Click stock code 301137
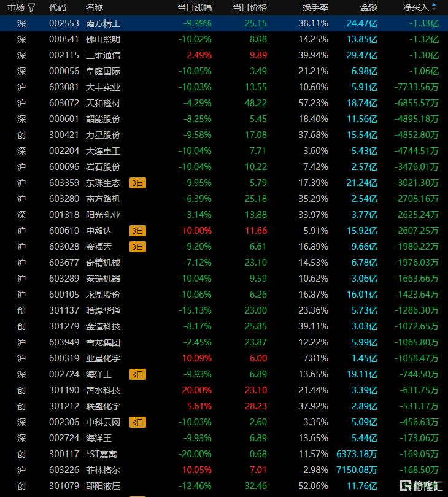This screenshot has width=448, height=497. coord(64,310)
